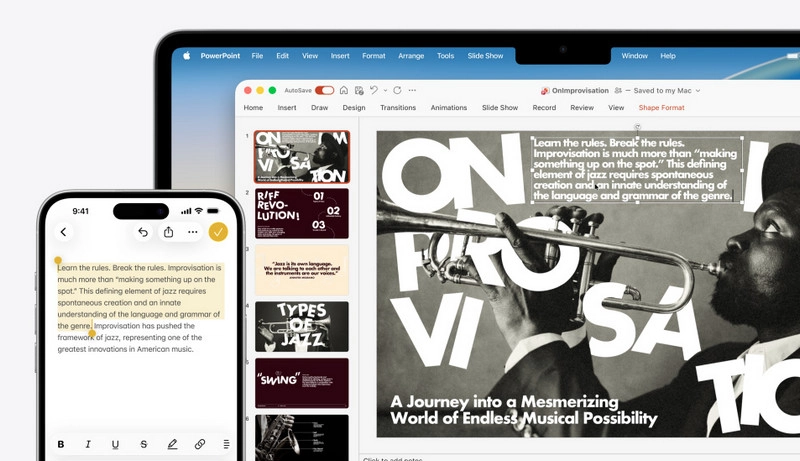Switch to the Review ribbon tab

[x=582, y=108]
